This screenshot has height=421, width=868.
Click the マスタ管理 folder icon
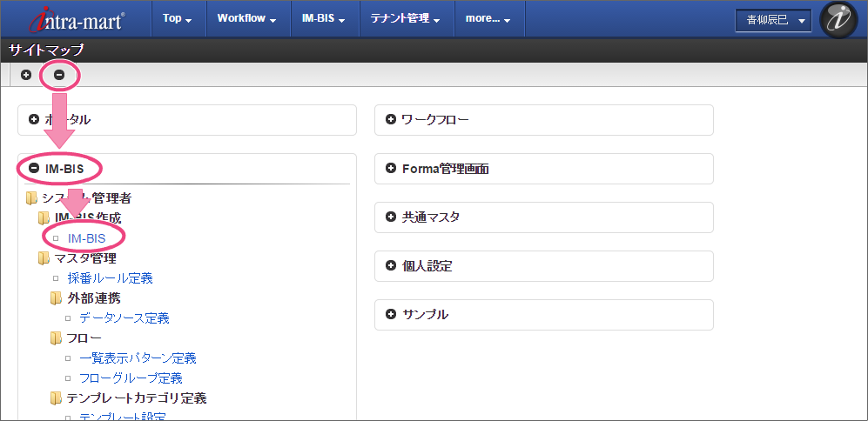(x=44, y=257)
